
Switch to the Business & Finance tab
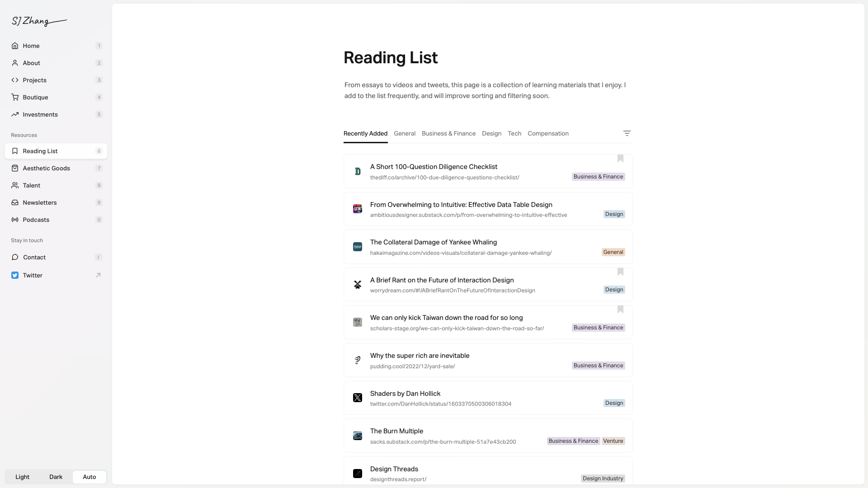click(448, 133)
